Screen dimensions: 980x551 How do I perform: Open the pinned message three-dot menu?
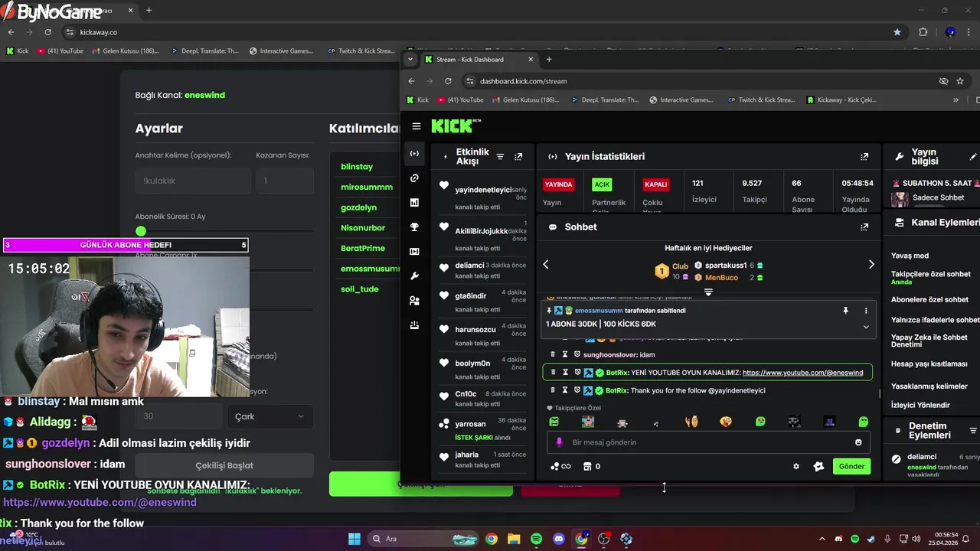point(866,311)
